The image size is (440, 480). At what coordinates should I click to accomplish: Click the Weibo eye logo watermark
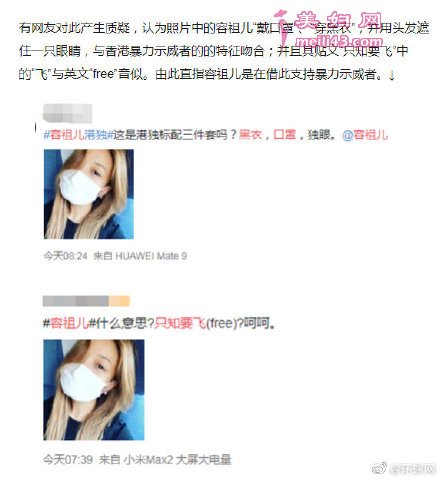(379, 468)
